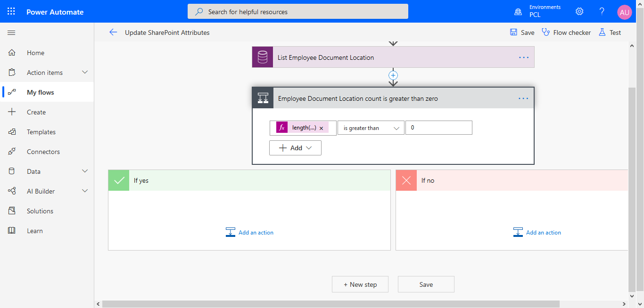
Task: Go back using the left arrow
Action: [x=113, y=32]
